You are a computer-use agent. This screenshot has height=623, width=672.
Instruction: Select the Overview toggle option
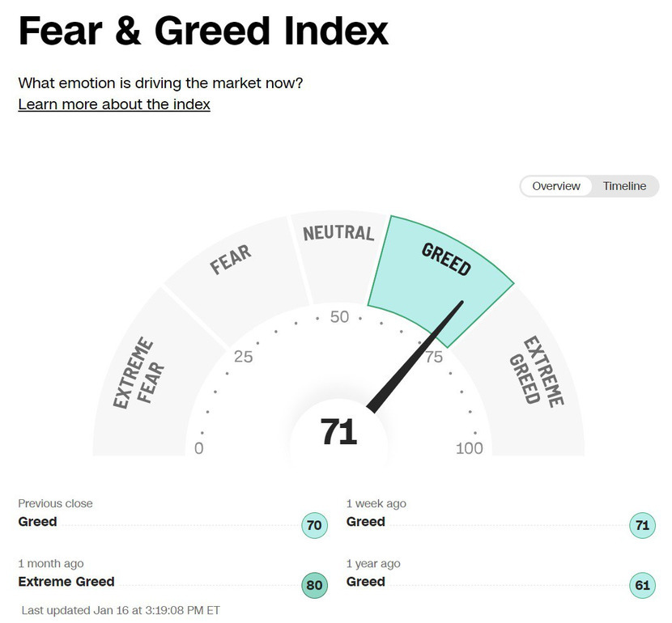click(556, 186)
